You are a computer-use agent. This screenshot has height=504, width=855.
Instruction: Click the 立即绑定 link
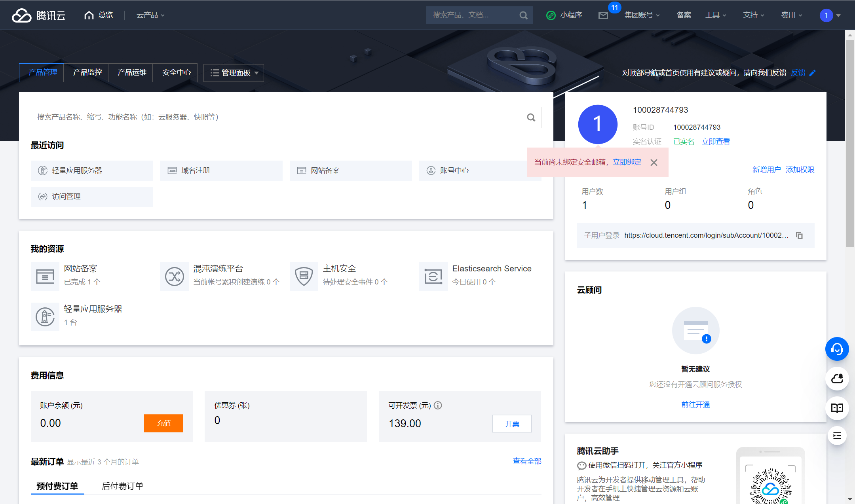point(627,162)
